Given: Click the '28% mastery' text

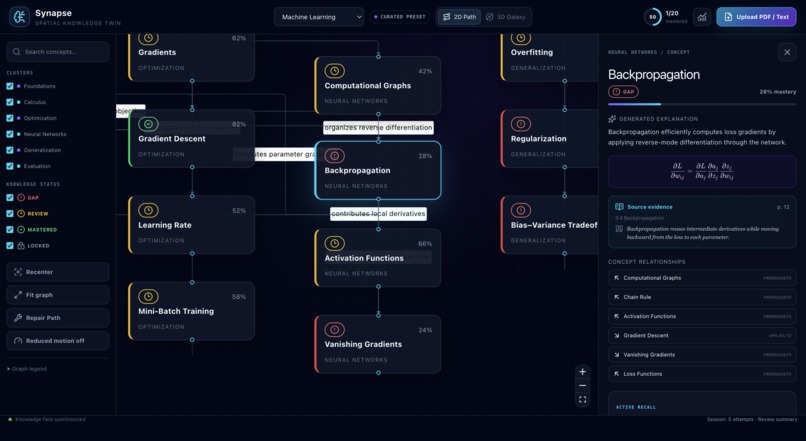Looking at the screenshot, I should (778, 92).
